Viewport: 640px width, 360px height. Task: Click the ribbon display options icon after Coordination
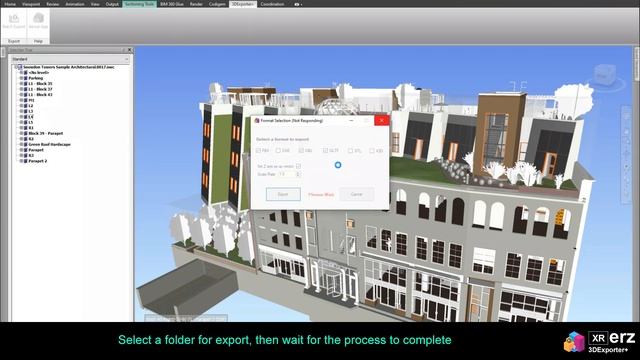click(x=298, y=4)
